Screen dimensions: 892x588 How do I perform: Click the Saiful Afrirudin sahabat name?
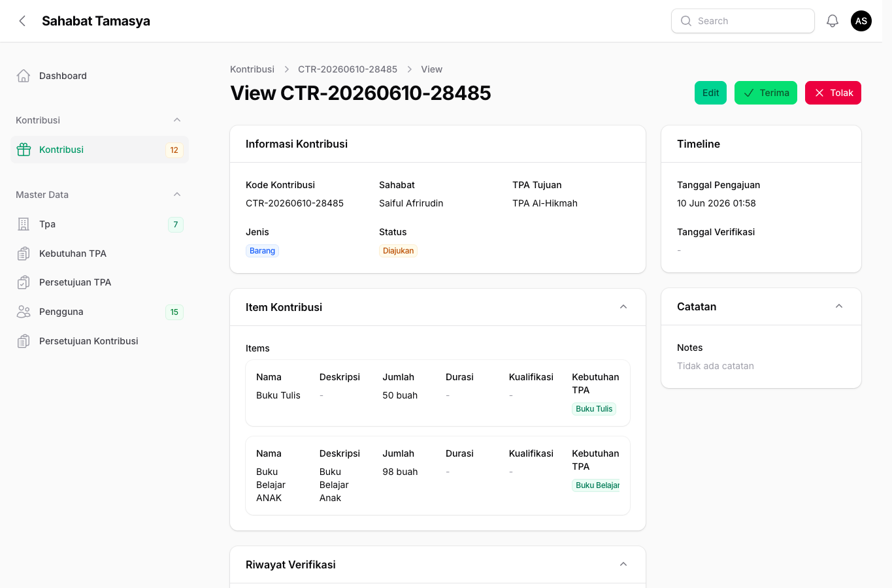point(411,203)
